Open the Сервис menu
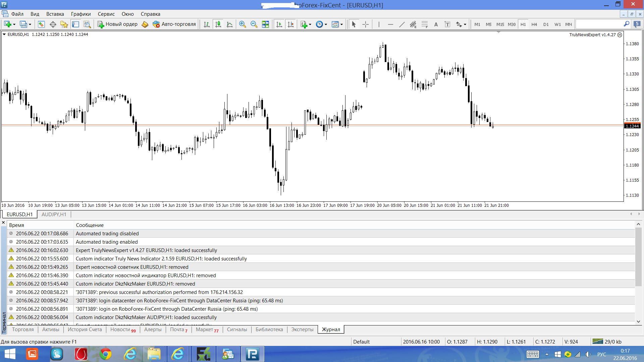Viewport: 644px width, 362px height. pos(106,14)
